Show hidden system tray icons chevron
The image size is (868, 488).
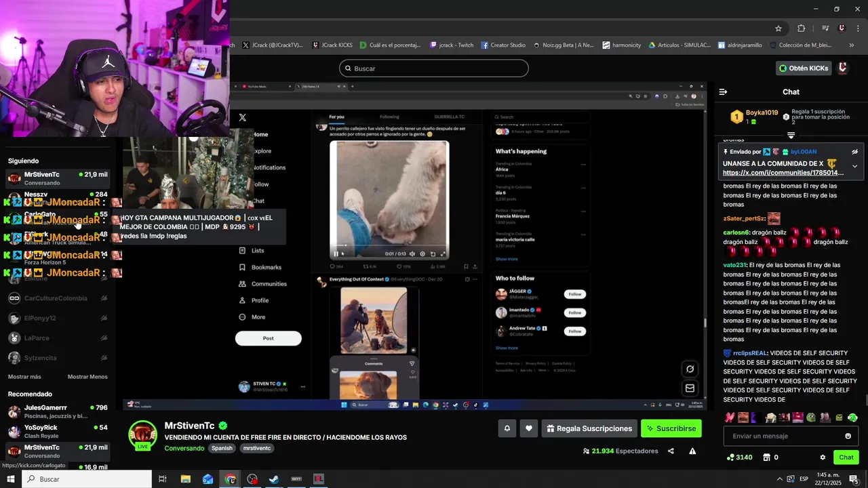pyautogui.click(x=779, y=479)
